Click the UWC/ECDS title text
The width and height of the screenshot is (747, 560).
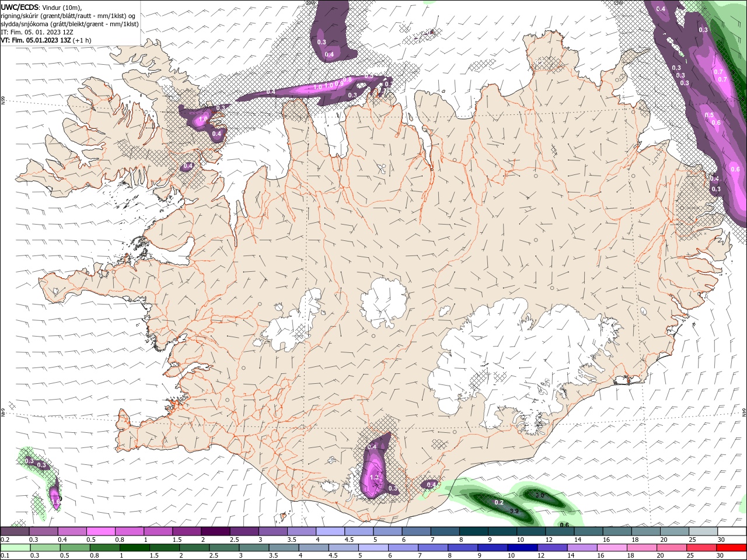20,7
